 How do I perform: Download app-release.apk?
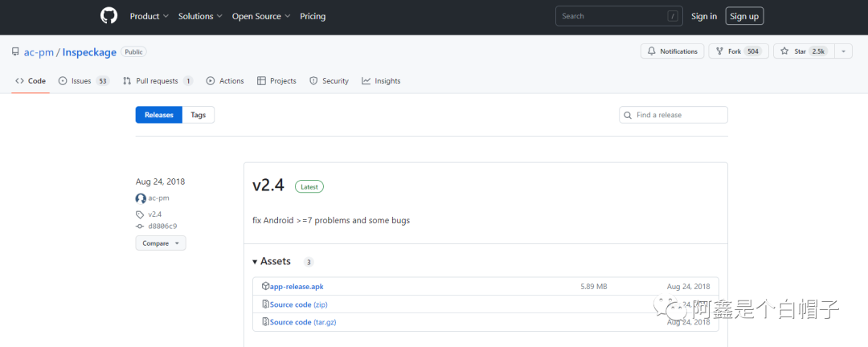point(296,286)
